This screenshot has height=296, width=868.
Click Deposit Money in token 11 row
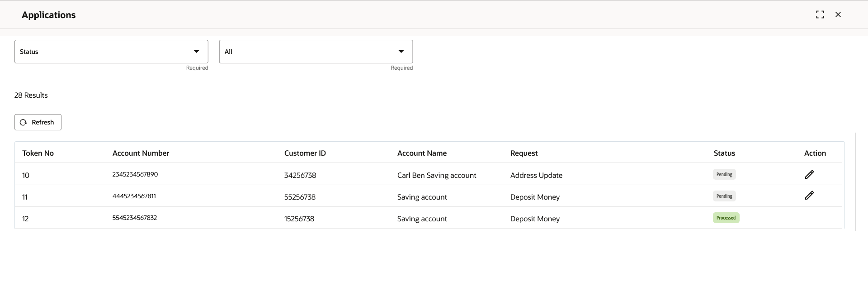pyautogui.click(x=535, y=197)
